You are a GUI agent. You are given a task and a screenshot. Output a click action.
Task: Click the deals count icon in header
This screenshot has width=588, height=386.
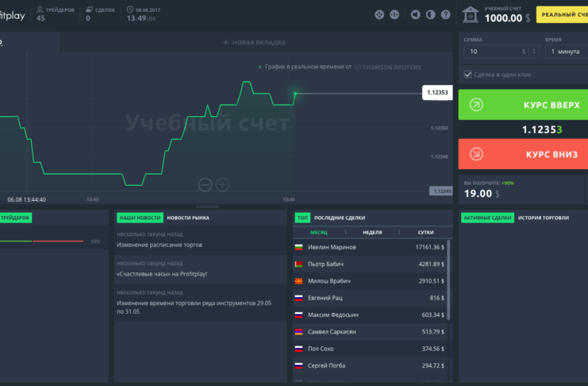[89, 10]
